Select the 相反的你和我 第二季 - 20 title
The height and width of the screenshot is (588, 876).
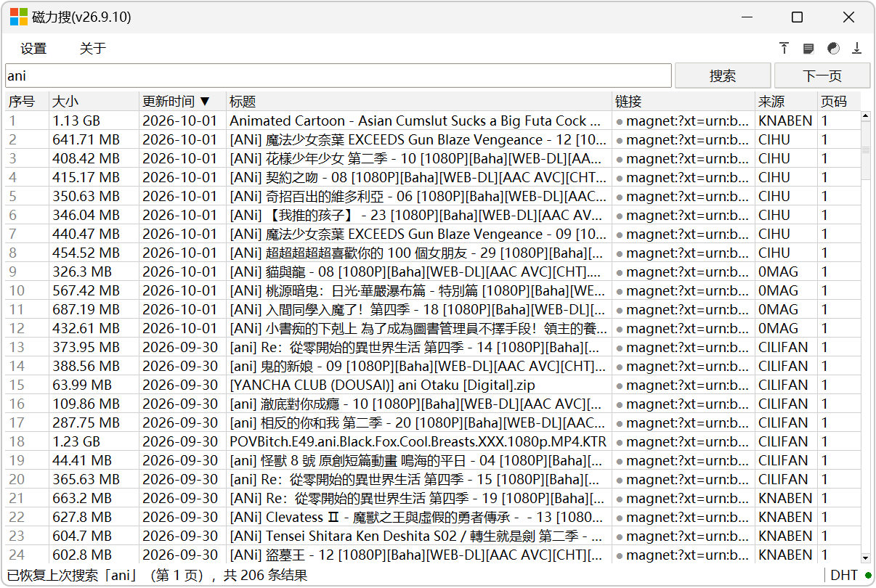coord(418,422)
